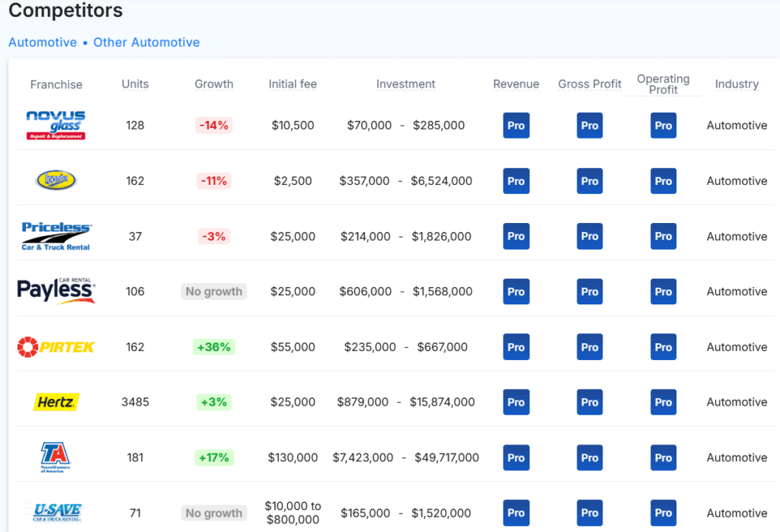Click the "$10,500" initial fee
The width and height of the screenshot is (780, 532).
coord(292,126)
